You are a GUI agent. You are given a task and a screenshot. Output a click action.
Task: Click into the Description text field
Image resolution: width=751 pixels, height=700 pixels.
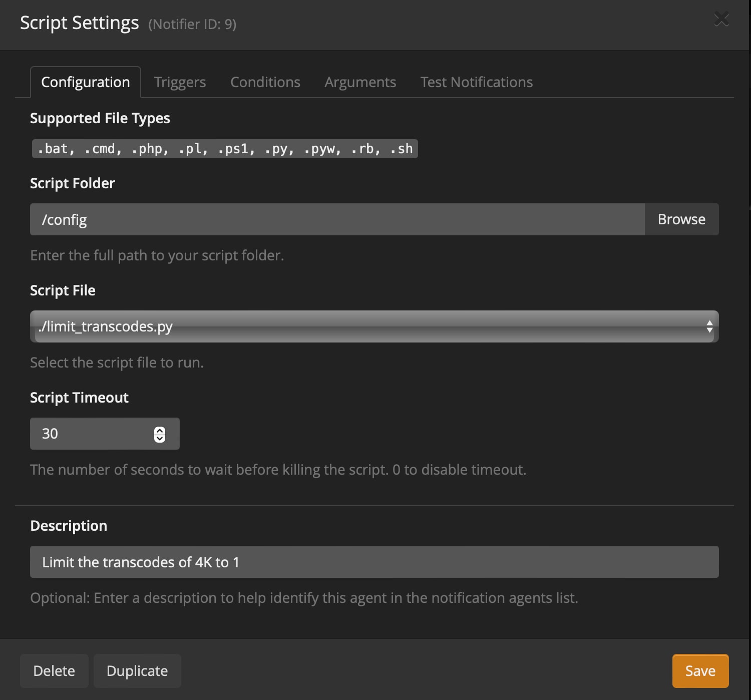point(374,562)
